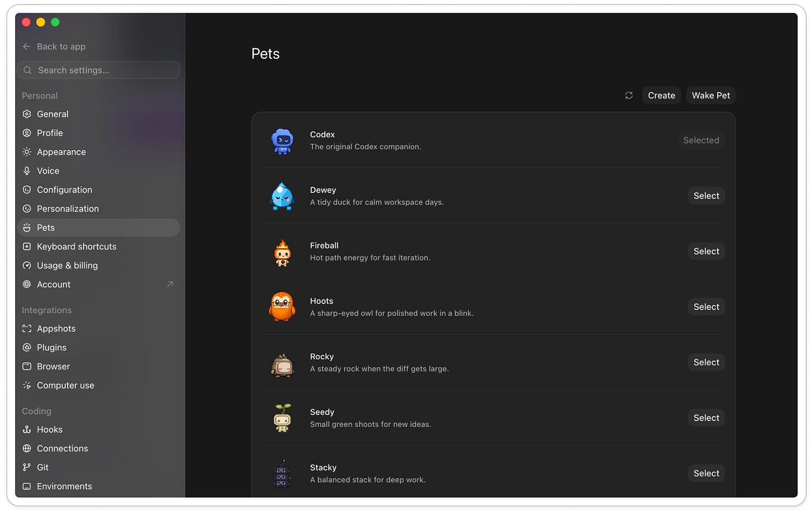Click the Profile person icon
The image size is (812, 512).
point(27,133)
